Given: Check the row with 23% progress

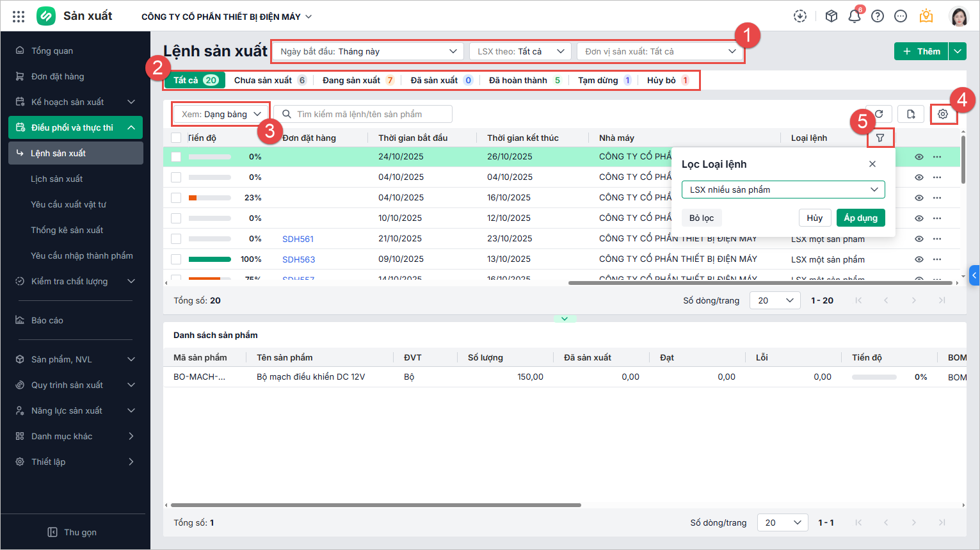Looking at the screenshot, I should 176,198.
